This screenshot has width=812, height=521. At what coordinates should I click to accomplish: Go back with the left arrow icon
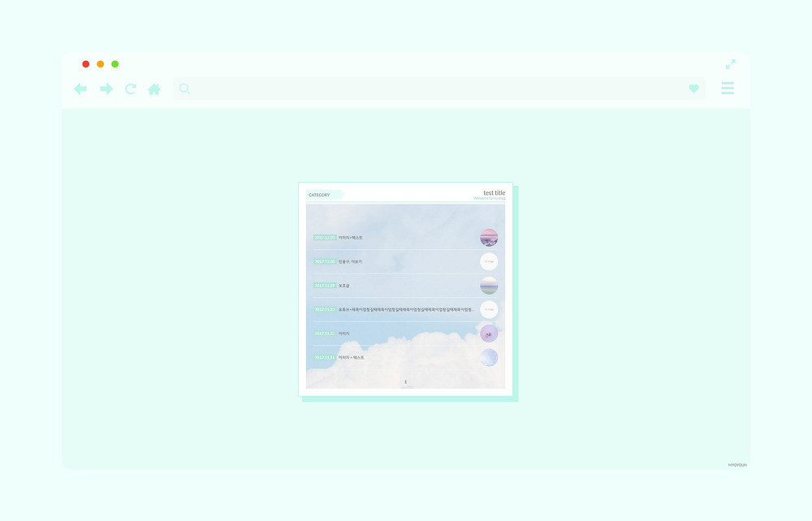[80, 89]
